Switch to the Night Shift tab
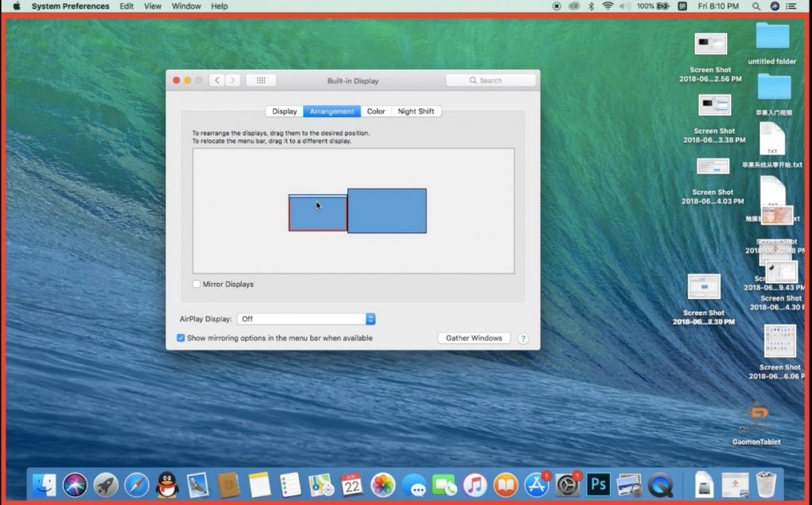Screen dimensions: 812x505 click(416, 111)
